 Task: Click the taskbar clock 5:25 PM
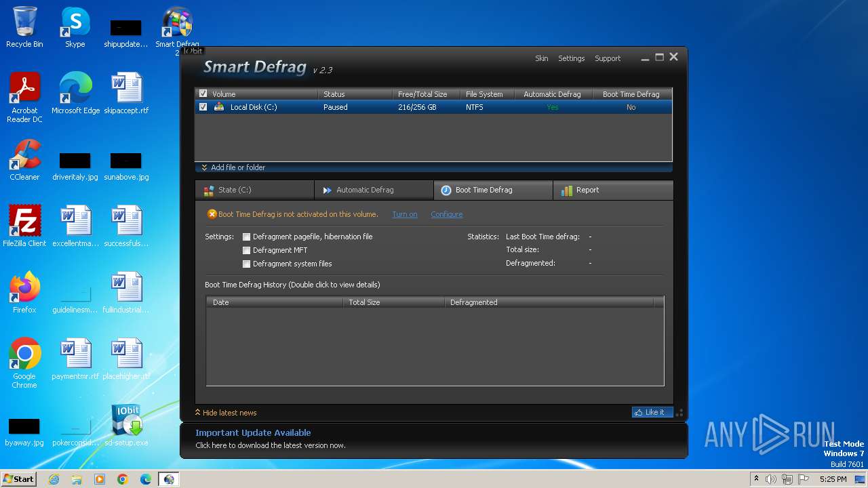point(833,479)
